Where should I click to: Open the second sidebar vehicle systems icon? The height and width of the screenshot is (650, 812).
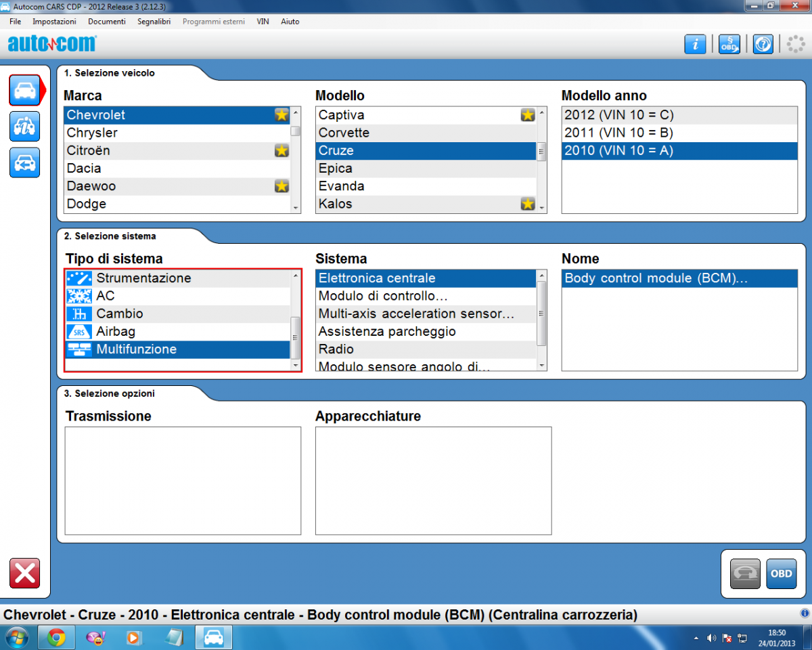coord(25,126)
